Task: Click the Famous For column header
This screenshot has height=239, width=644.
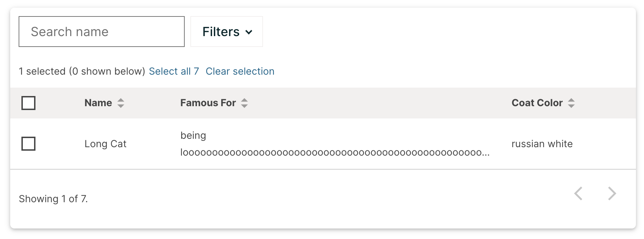Action: click(x=208, y=103)
